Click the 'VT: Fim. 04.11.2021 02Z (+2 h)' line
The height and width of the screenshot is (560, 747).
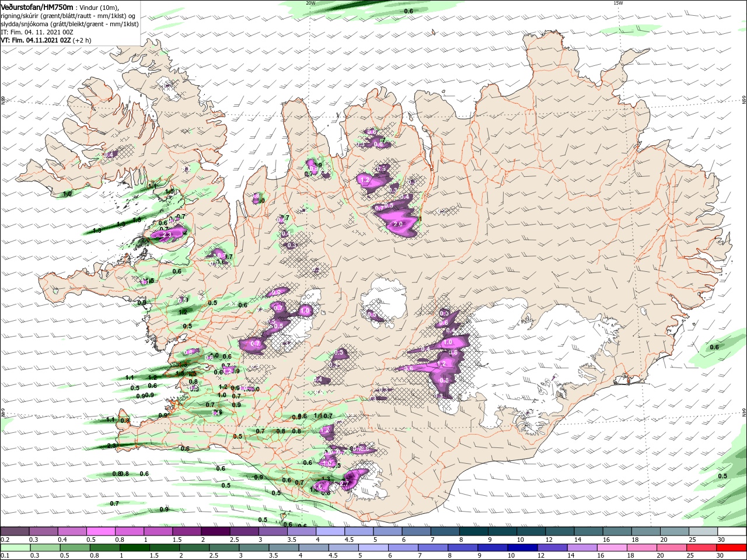(x=46, y=40)
